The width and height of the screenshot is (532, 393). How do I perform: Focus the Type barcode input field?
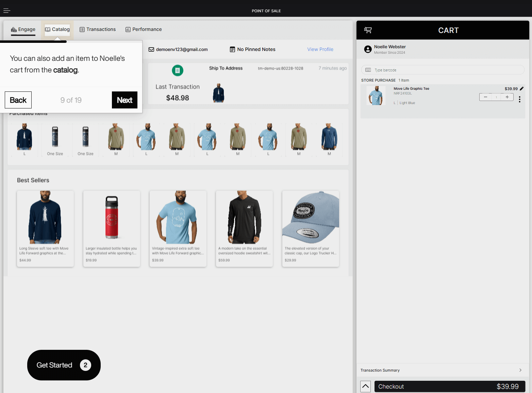point(443,70)
